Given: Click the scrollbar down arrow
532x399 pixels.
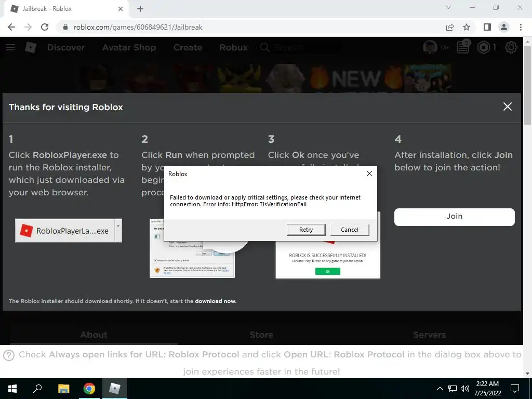Looking at the screenshot, I should tap(527, 374).
